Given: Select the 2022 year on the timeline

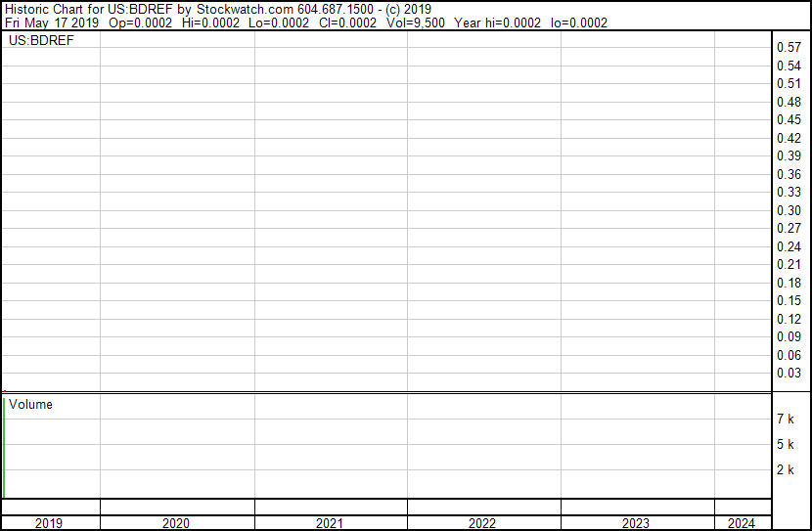Looking at the screenshot, I should point(482,523).
